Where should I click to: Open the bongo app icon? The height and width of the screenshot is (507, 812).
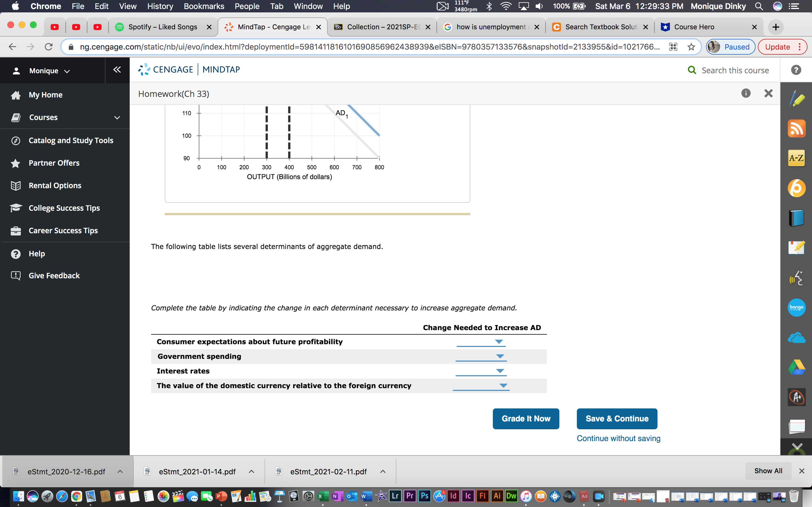click(796, 307)
